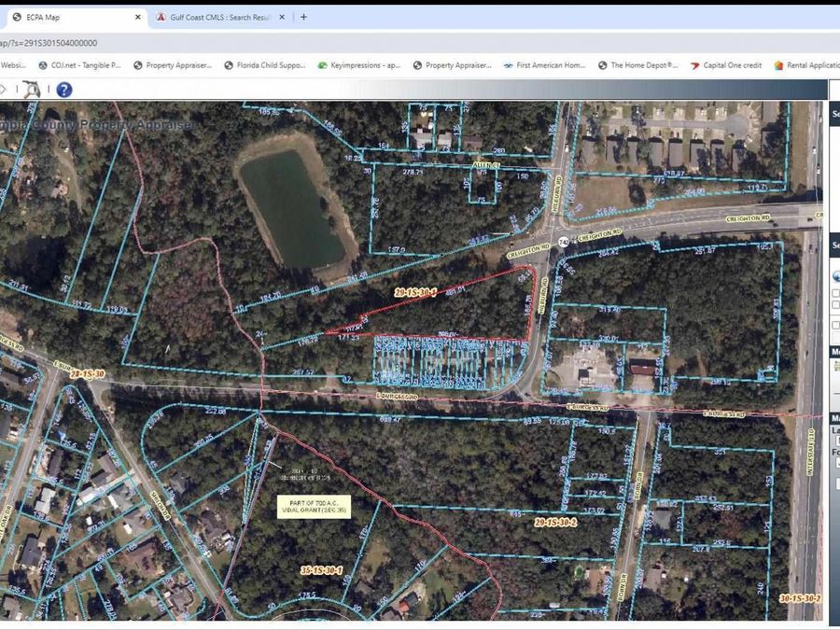Open a new browser tab with plus button
The width and height of the screenshot is (840, 630).
coord(303,17)
